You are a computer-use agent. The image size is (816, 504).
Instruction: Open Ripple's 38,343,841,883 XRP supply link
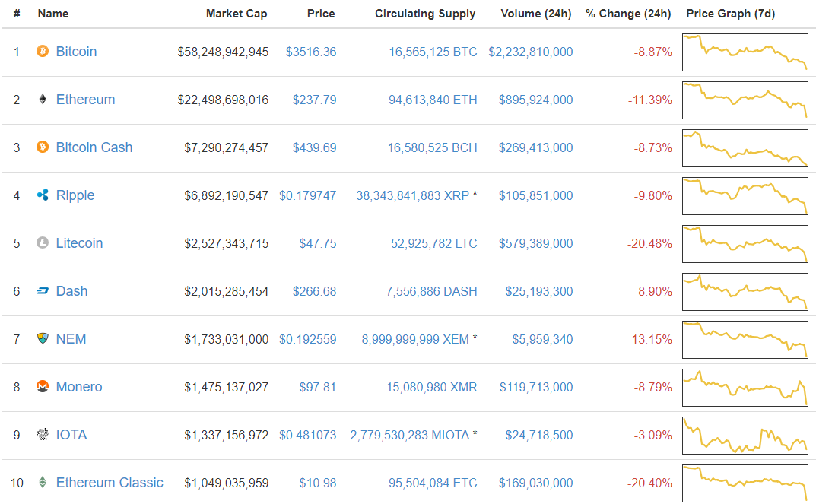pyautogui.click(x=412, y=195)
